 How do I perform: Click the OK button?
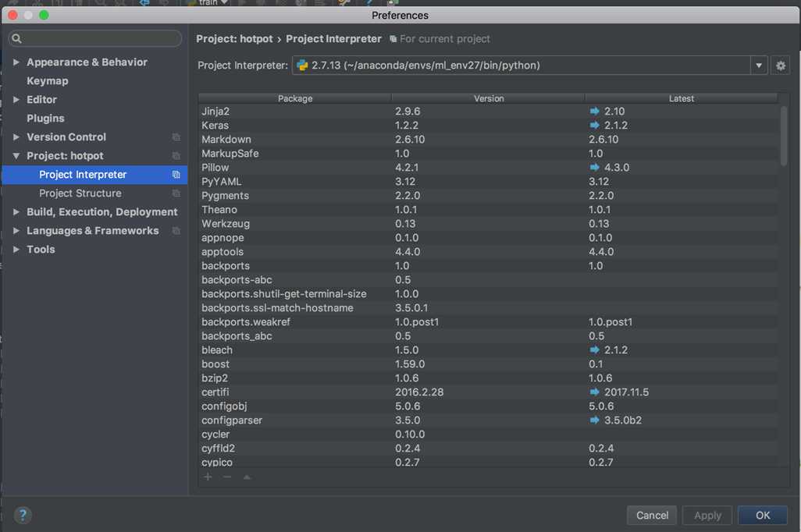pyautogui.click(x=762, y=515)
